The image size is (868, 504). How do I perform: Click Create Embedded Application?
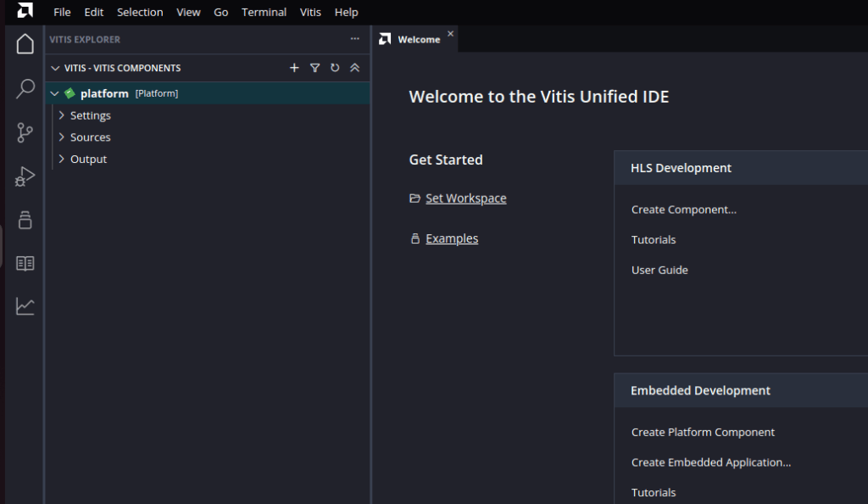[x=711, y=462]
